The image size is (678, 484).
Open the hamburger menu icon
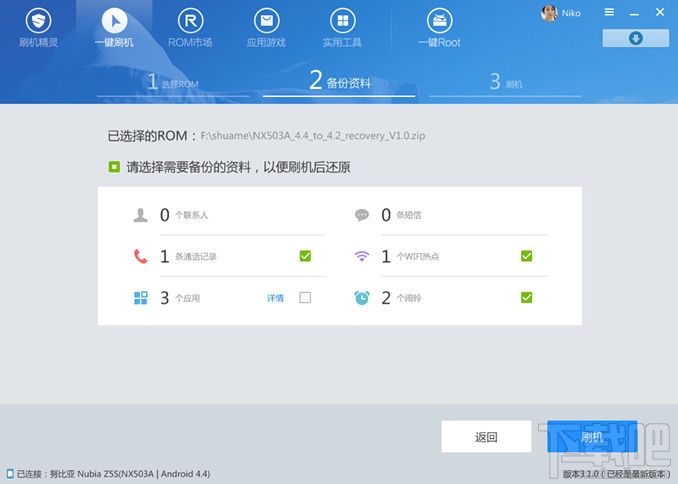pyautogui.click(x=609, y=12)
